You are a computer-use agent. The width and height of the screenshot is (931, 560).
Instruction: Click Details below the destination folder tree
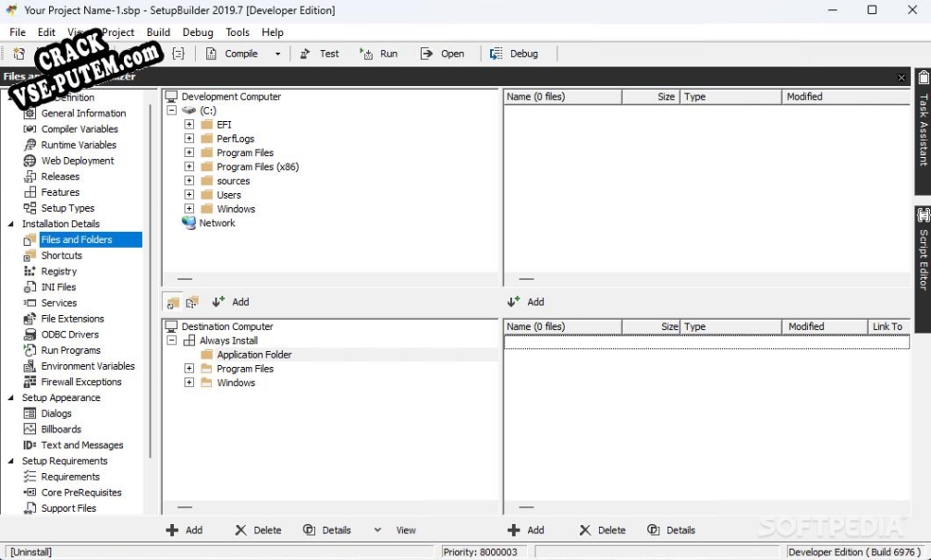326,530
